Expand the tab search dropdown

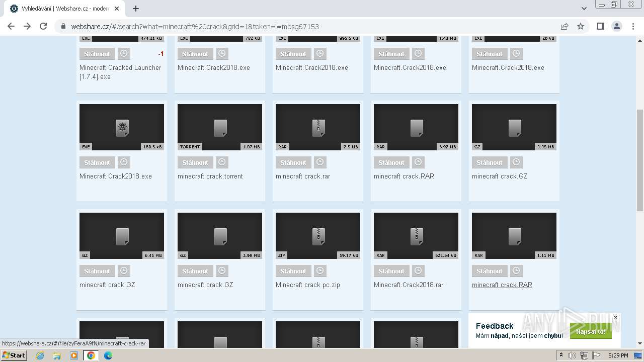(584, 9)
